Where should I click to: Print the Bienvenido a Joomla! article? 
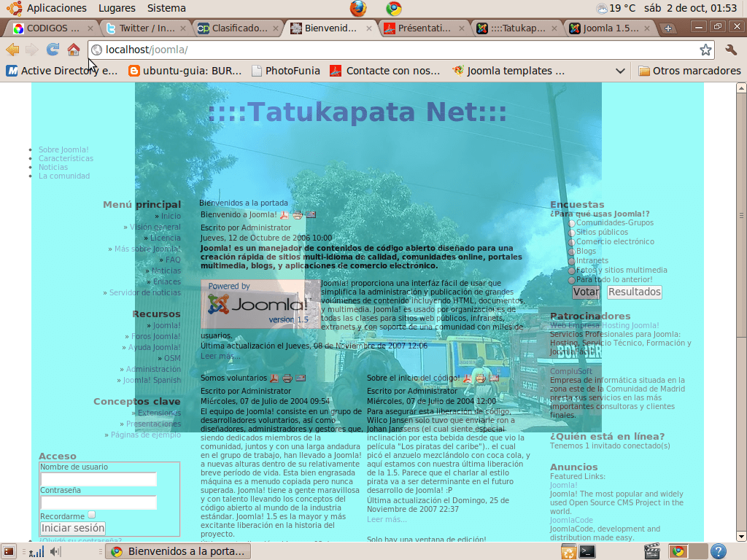coord(298,215)
